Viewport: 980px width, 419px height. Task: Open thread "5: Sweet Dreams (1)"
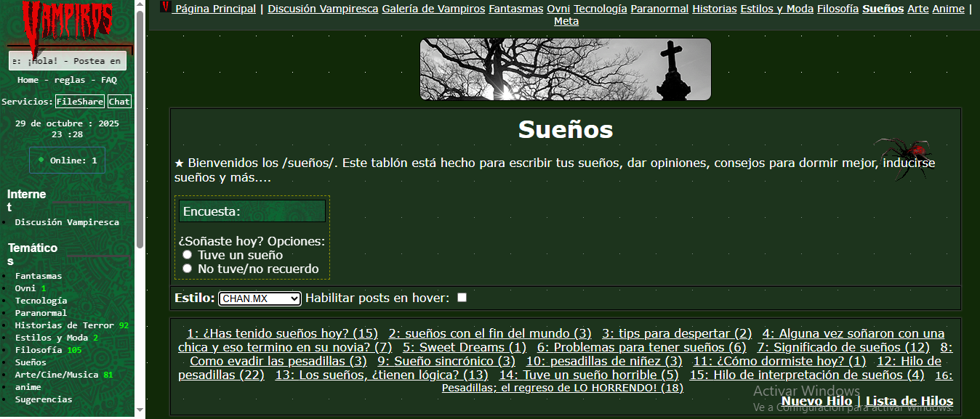click(464, 347)
